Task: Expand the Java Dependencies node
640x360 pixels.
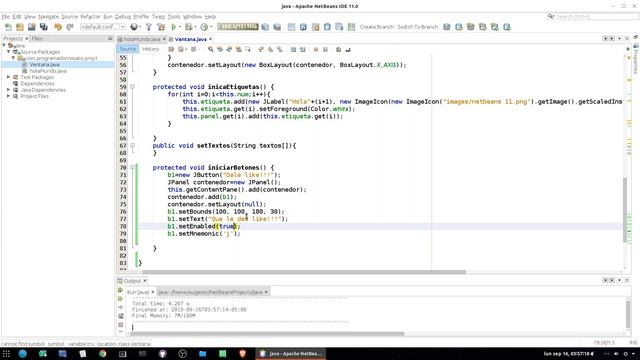Action: [9, 90]
